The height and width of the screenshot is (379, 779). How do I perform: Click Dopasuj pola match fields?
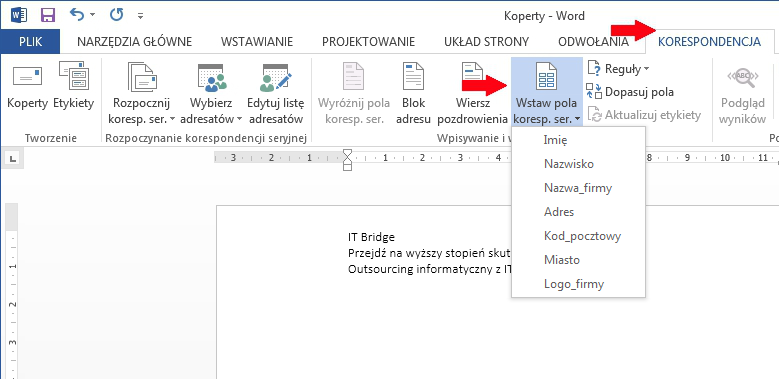click(630, 92)
